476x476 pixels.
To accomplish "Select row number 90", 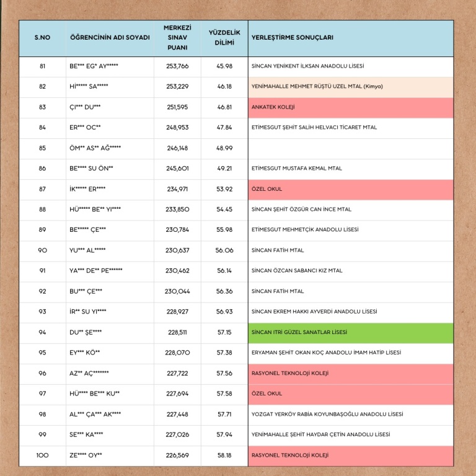I will (x=42, y=250).
